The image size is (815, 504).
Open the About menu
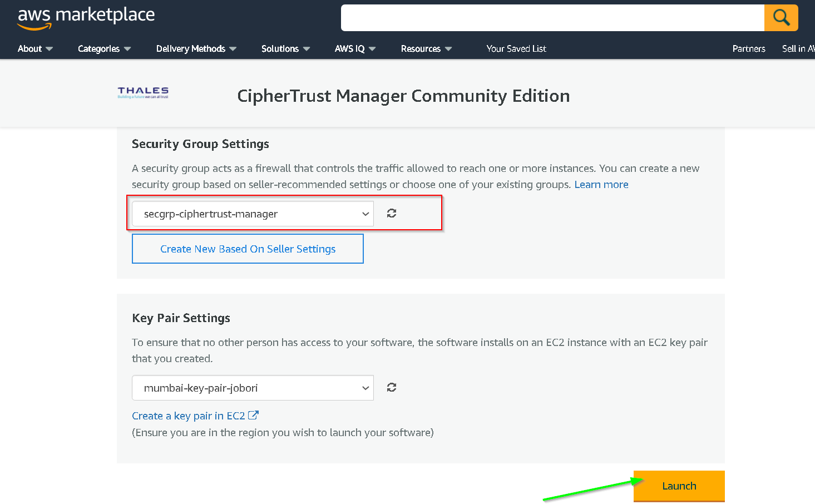point(35,49)
